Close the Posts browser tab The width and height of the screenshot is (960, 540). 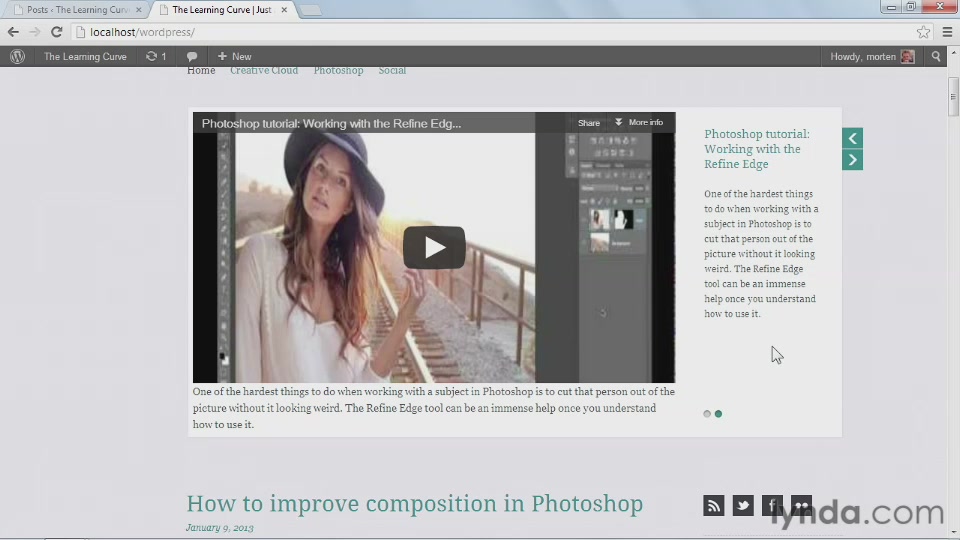(x=138, y=10)
